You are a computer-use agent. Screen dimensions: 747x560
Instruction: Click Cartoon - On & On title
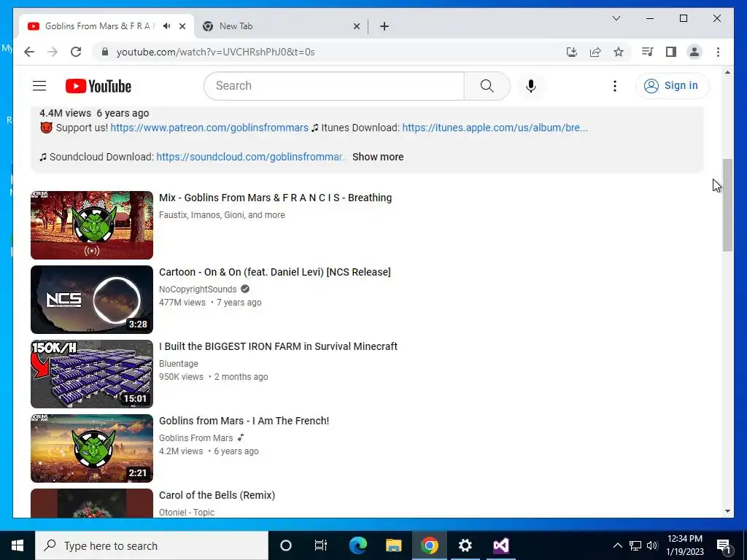[x=275, y=272]
